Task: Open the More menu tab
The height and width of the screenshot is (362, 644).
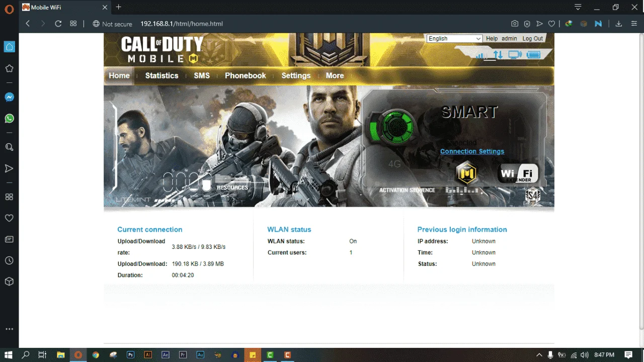Action: [335, 75]
